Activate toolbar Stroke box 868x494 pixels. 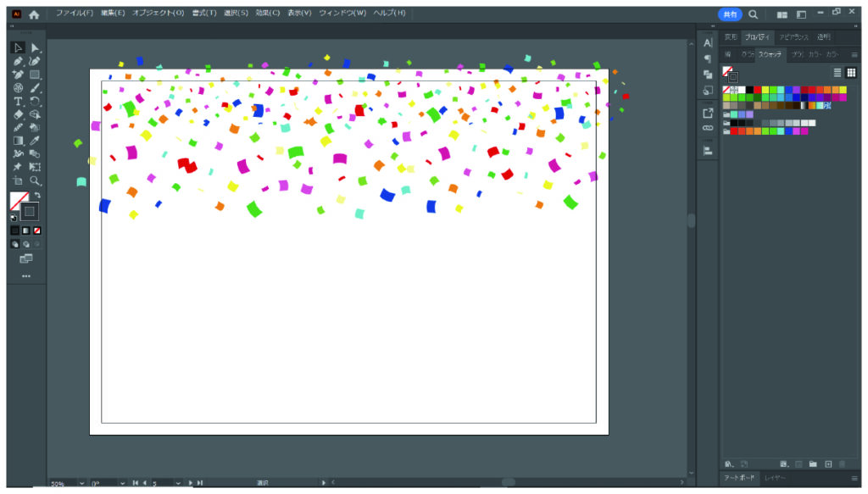(30, 211)
